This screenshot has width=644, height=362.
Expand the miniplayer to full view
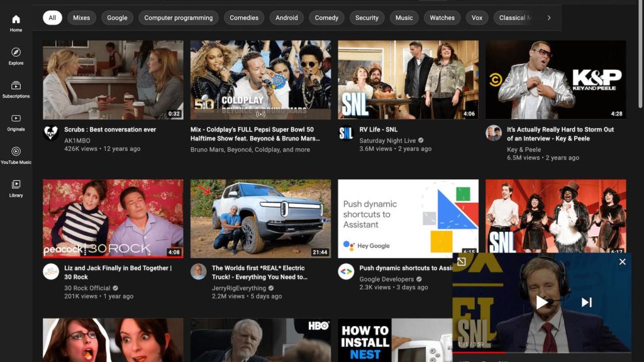coord(461,261)
